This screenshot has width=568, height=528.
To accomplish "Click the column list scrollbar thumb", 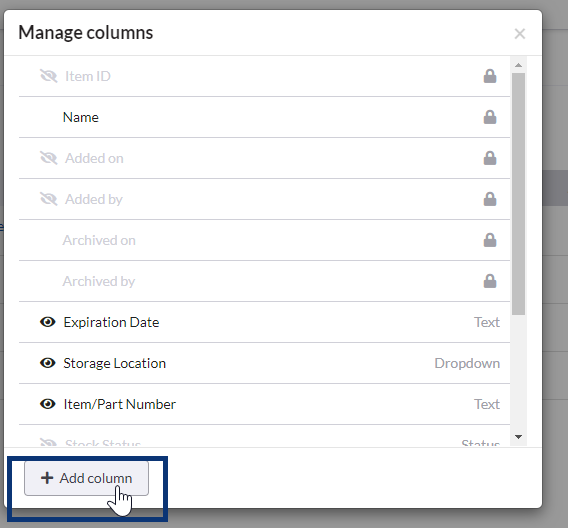I will [518, 194].
